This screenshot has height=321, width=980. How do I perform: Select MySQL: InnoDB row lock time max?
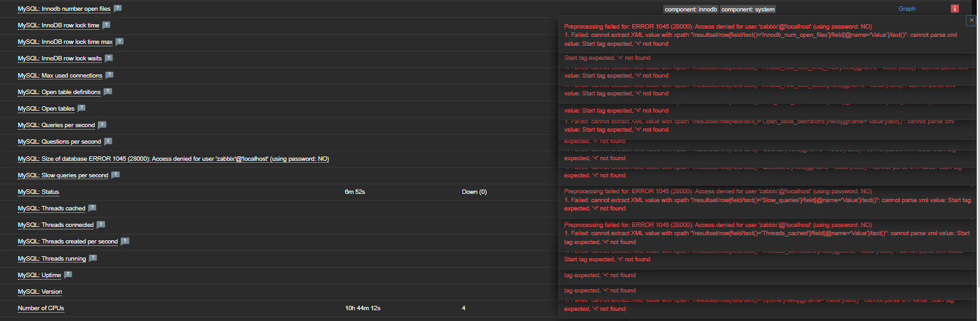pyautogui.click(x=66, y=42)
